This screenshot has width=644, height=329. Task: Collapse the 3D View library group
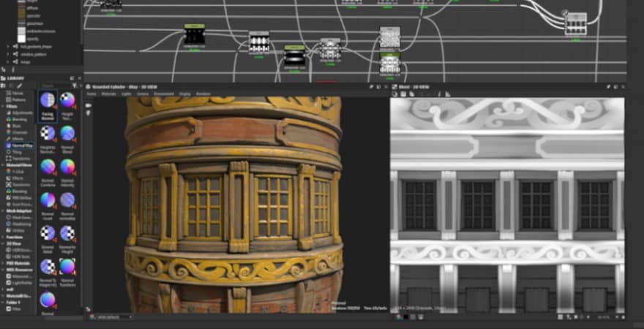[x=2, y=243]
